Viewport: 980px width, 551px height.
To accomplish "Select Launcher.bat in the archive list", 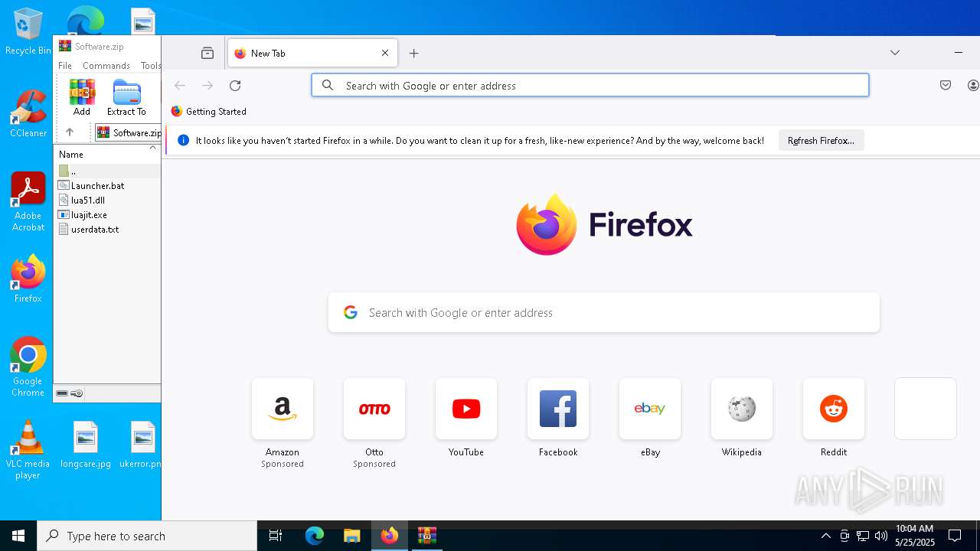I will point(97,185).
